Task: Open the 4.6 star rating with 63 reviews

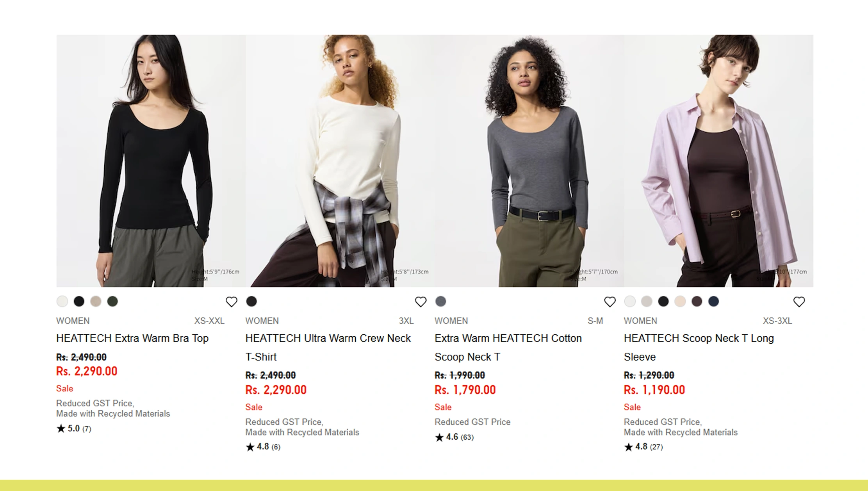Action: click(454, 437)
